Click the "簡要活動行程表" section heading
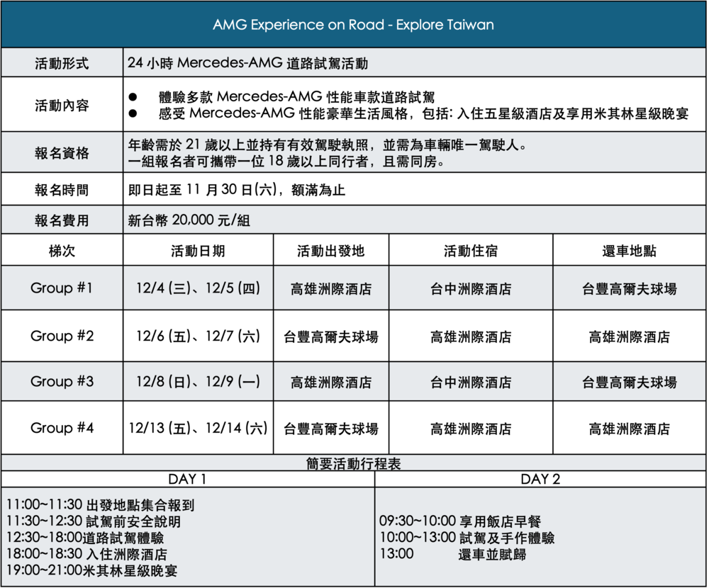Image resolution: width=709 pixels, height=588 pixels. pos(353,463)
